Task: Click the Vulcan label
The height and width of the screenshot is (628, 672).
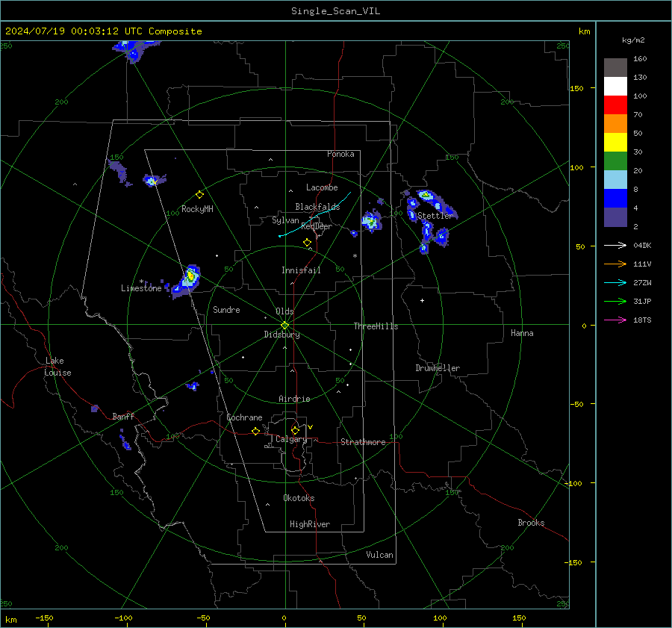Action: (x=379, y=555)
